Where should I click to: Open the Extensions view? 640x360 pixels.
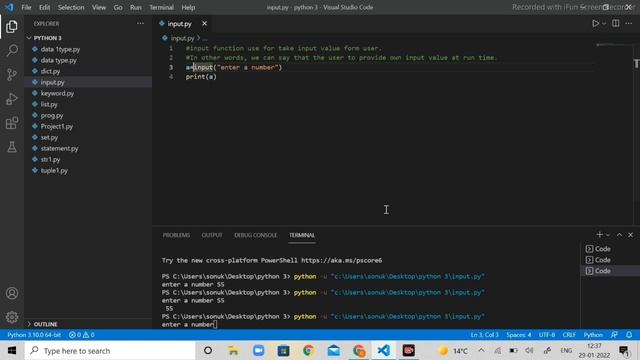coord(12,123)
